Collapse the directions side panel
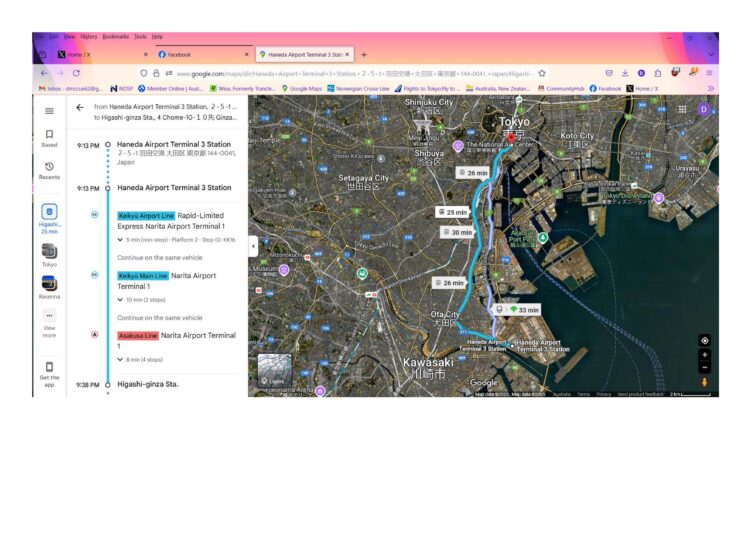This screenshot has width=755, height=534. coord(252,246)
